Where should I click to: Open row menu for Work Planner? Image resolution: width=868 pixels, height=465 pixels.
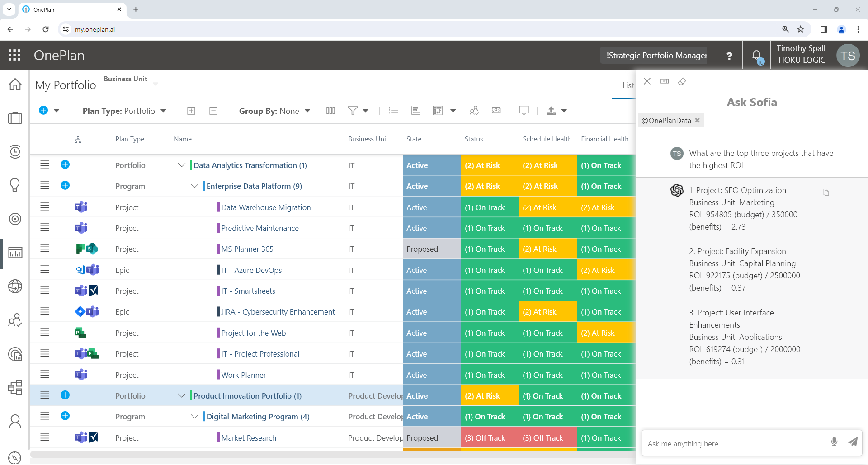44,375
